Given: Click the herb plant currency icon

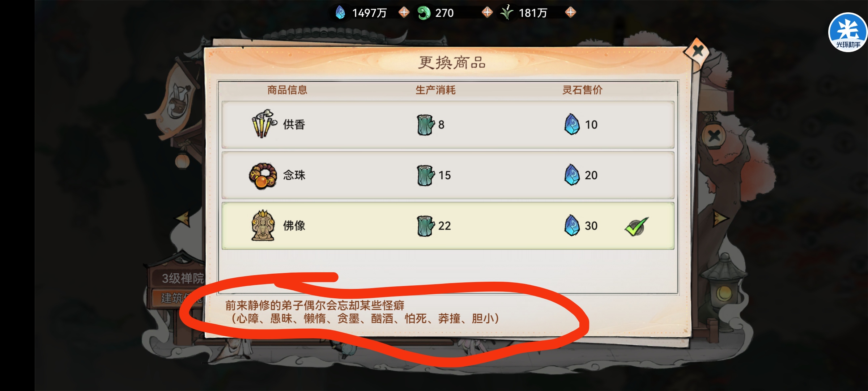Looking at the screenshot, I should coord(507,12).
